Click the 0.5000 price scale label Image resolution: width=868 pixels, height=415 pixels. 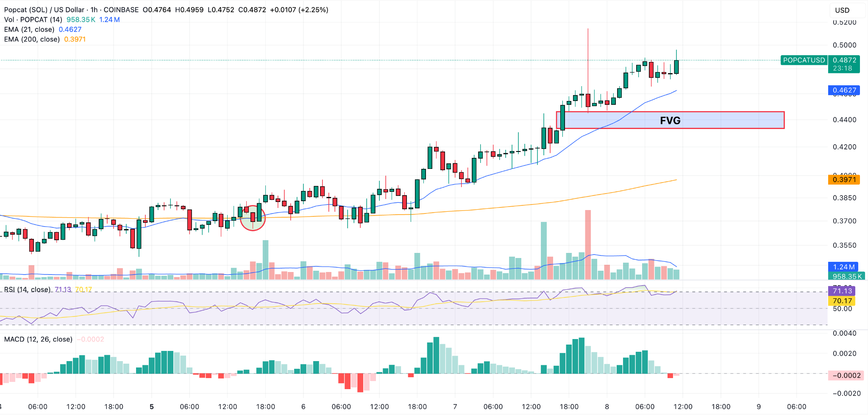(844, 45)
